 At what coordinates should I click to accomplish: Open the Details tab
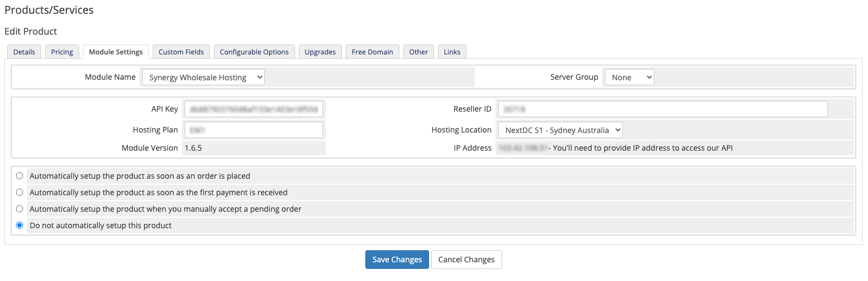coord(24,52)
